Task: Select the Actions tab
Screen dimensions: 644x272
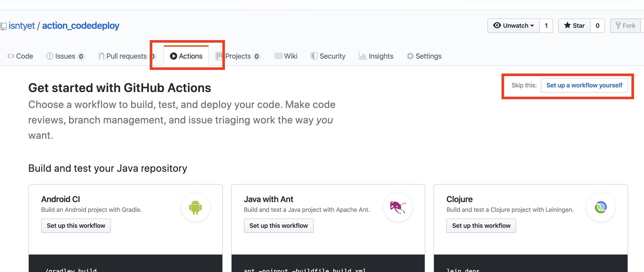Action: click(186, 56)
